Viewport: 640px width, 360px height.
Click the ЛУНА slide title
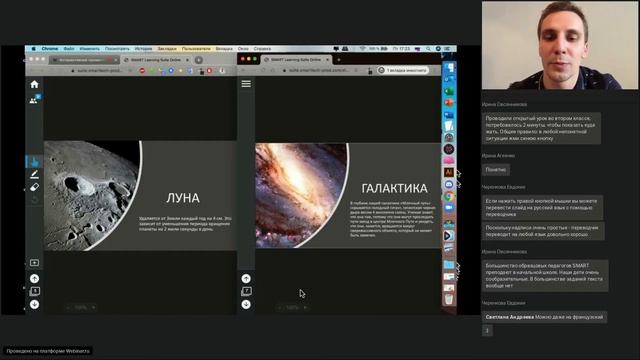pos(183,198)
